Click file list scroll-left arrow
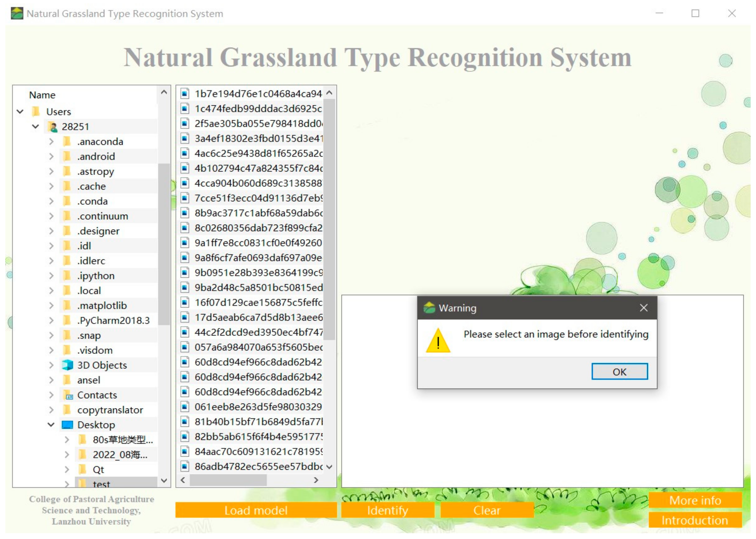The height and width of the screenshot is (539, 756). click(x=183, y=480)
